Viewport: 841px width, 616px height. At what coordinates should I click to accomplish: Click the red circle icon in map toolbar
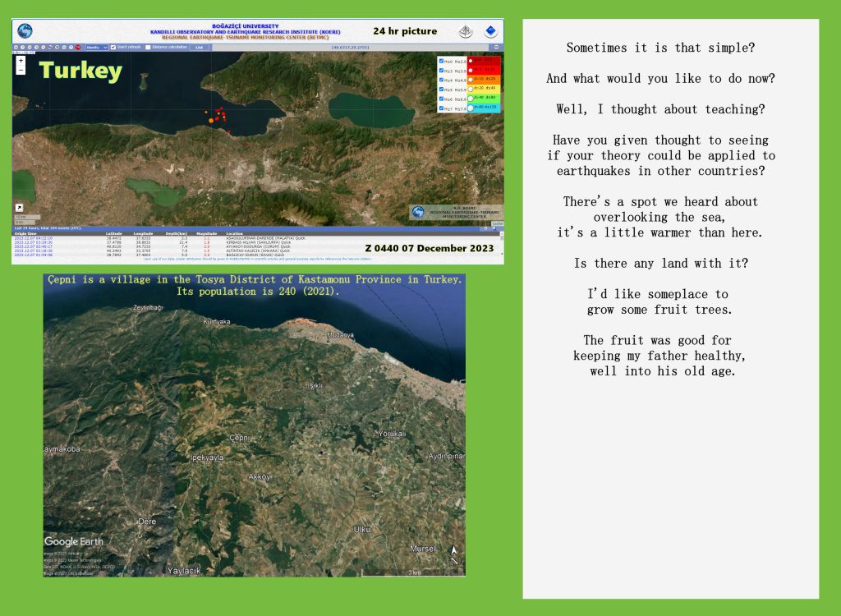click(78, 48)
